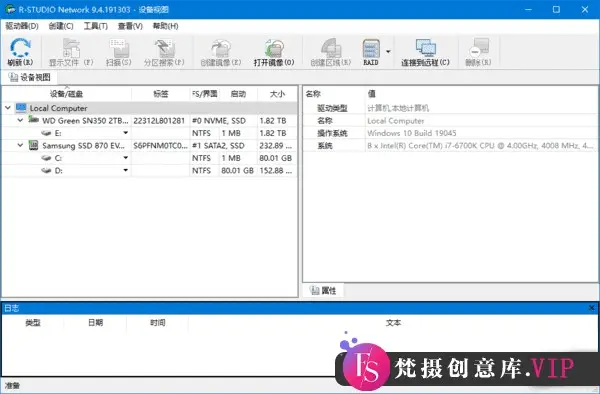
Task: Click the 名称 header in properties panel
Action: click(313, 94)
